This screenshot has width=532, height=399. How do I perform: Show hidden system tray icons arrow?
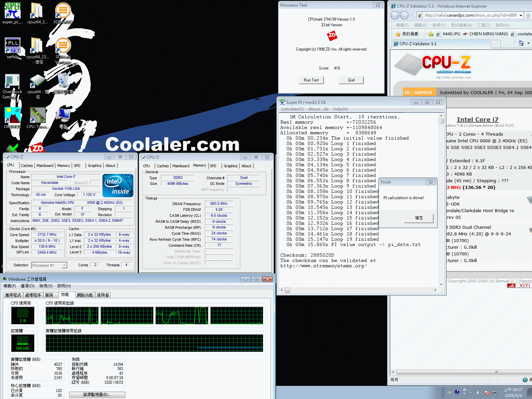[x=470, y=393]
